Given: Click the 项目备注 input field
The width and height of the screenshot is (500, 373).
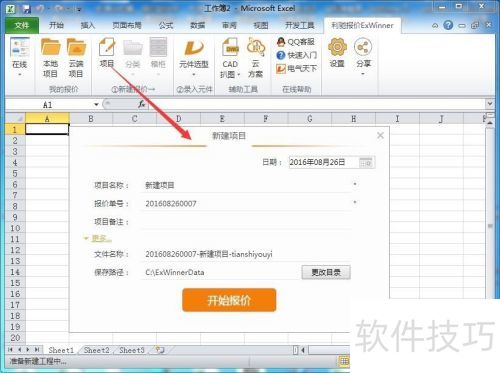Looking at the screenshot, I should tap(247, 222).
